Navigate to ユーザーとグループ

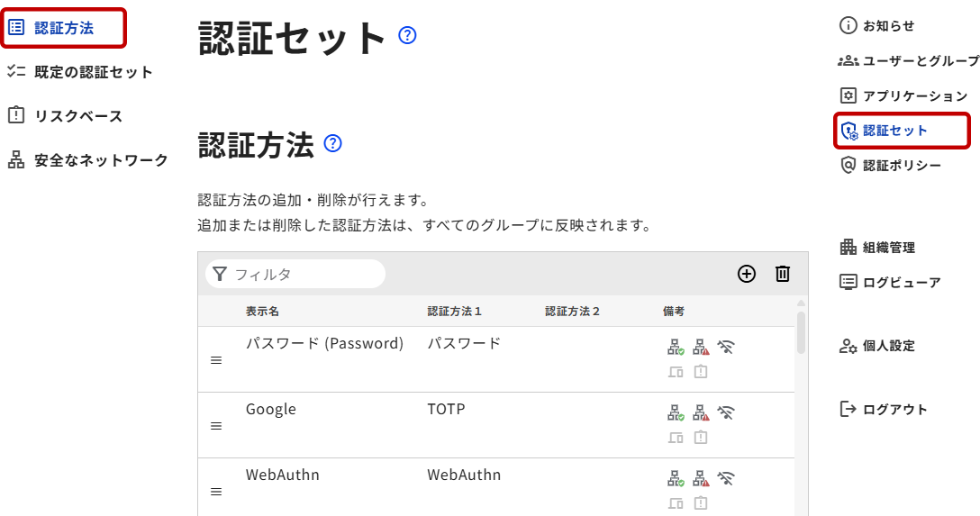pos(919,61)
